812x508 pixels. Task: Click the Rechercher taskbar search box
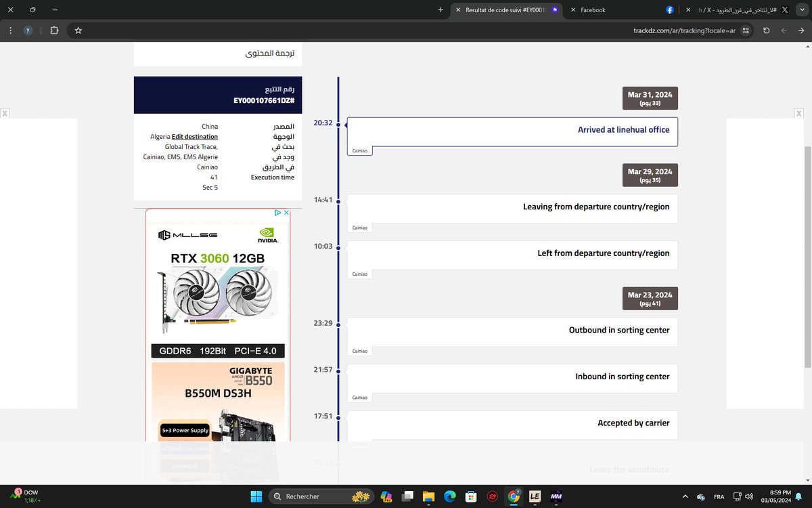[x=322, y=496]
